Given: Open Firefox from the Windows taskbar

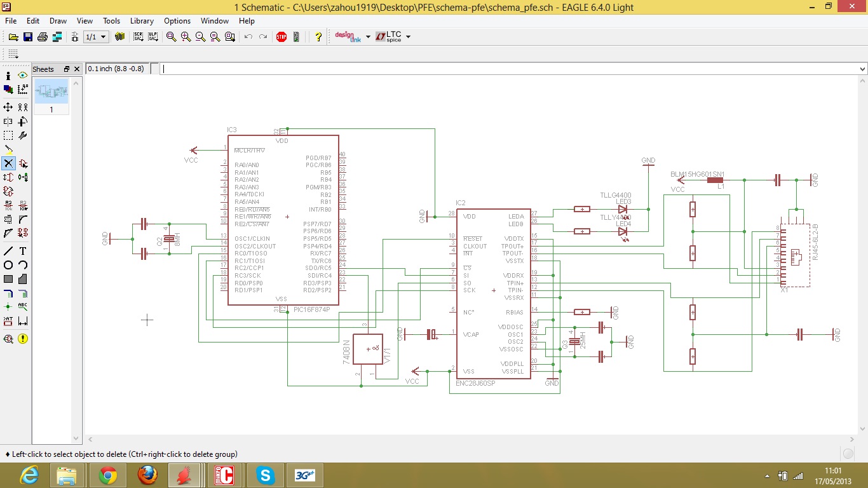Looking at the screenshot, I should click(x=147, y=475).
